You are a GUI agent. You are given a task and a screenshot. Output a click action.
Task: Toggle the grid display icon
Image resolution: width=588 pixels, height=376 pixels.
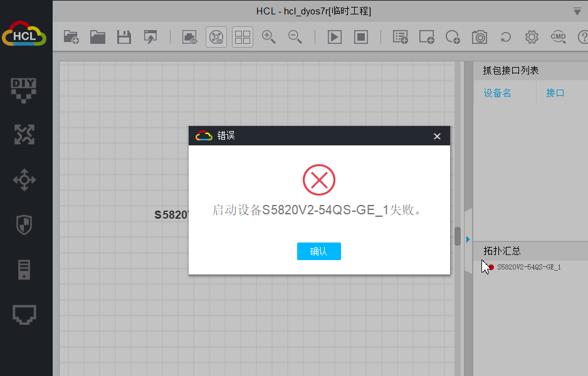(x=242, y=37)
